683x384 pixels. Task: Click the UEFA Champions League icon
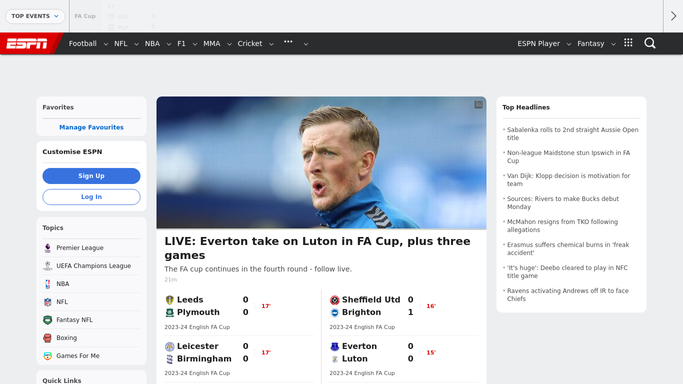point(47,266)
